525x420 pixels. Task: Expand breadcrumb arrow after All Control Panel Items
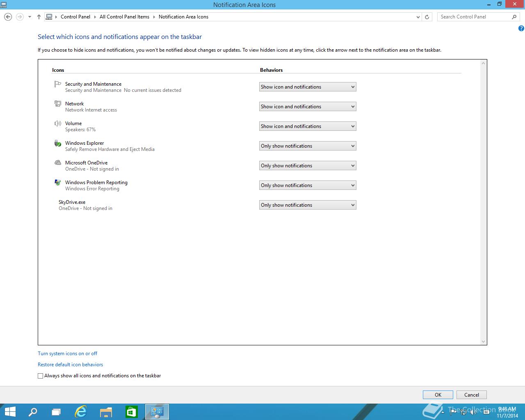(x=154, y=17)
